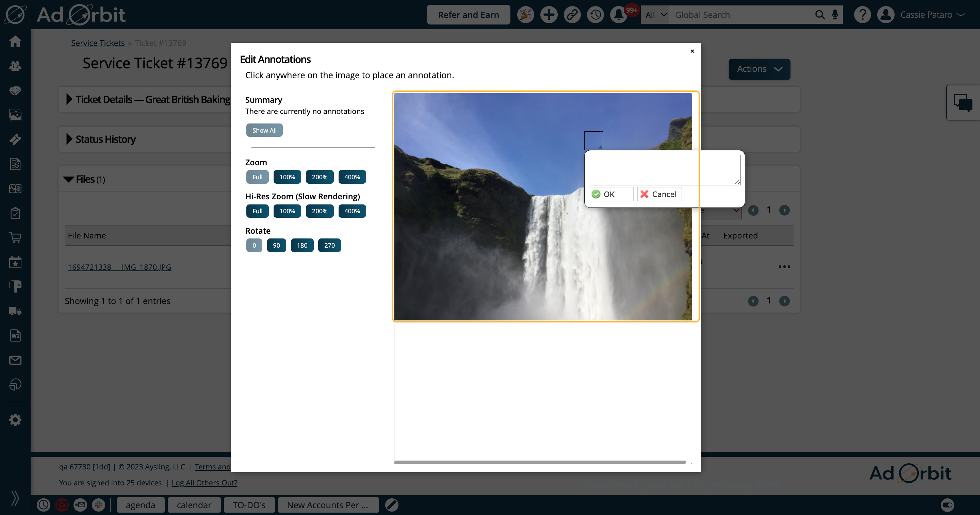Toggle the switch at bottom right corner
980x515 pixels.
click(x=947, y=505)
